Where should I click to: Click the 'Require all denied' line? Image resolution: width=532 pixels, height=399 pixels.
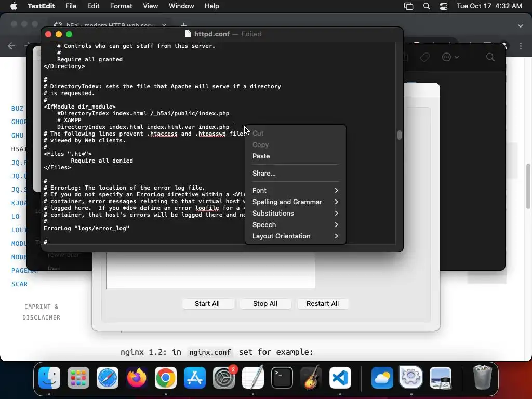(102, 161)
